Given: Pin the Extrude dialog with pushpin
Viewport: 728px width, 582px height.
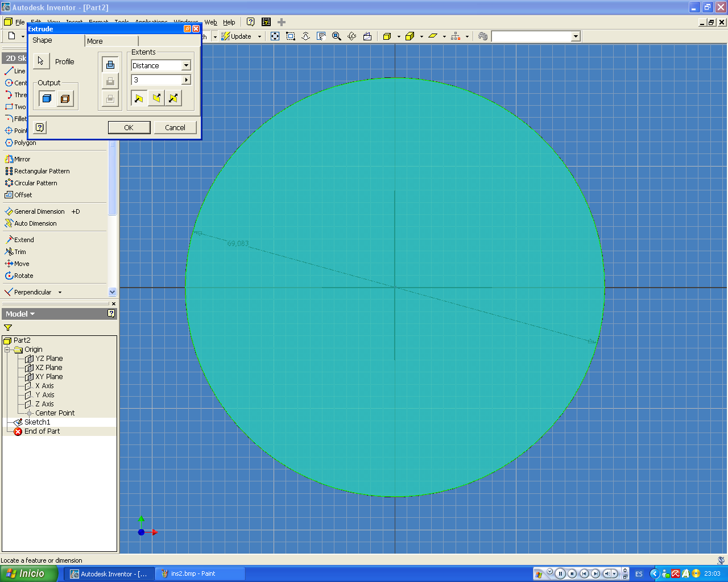Looking at the screenshot, I should pos(187,29).
